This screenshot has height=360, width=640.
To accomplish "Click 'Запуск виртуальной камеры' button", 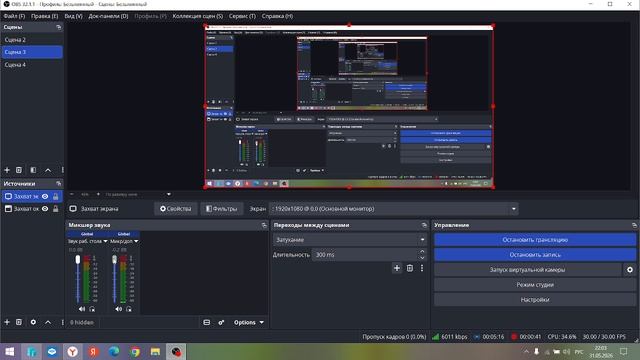I will 527,270.
